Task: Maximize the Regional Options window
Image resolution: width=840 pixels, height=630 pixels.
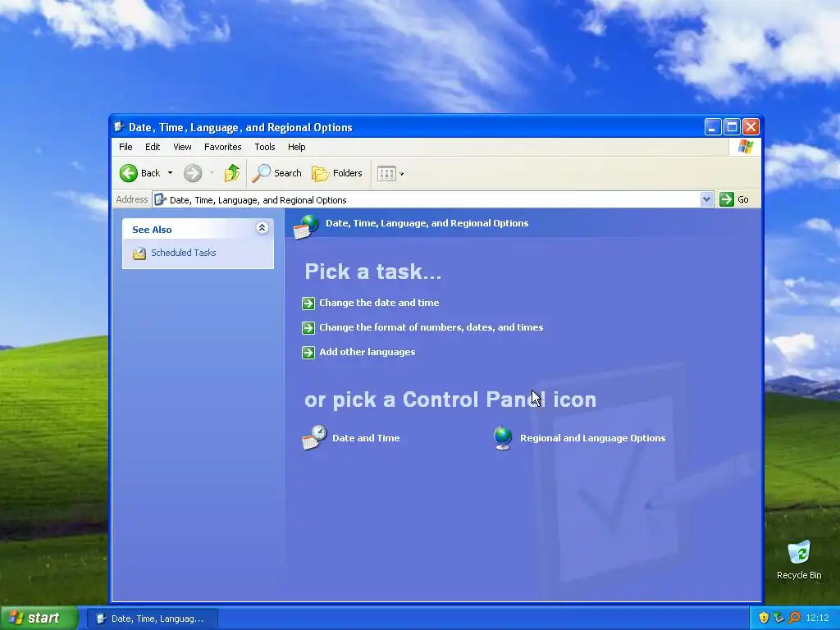Action: click(x=732, y=127)
